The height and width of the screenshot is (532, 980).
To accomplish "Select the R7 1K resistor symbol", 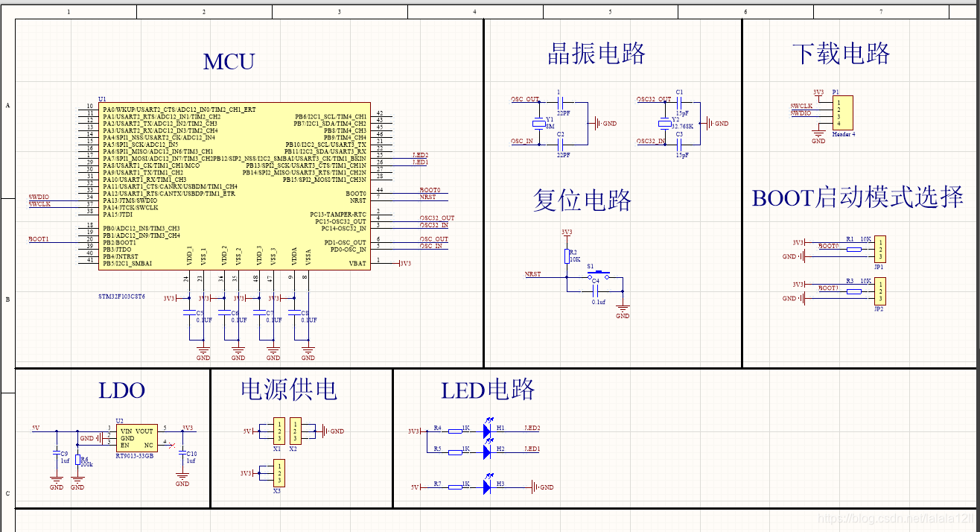I will [454, 487].
